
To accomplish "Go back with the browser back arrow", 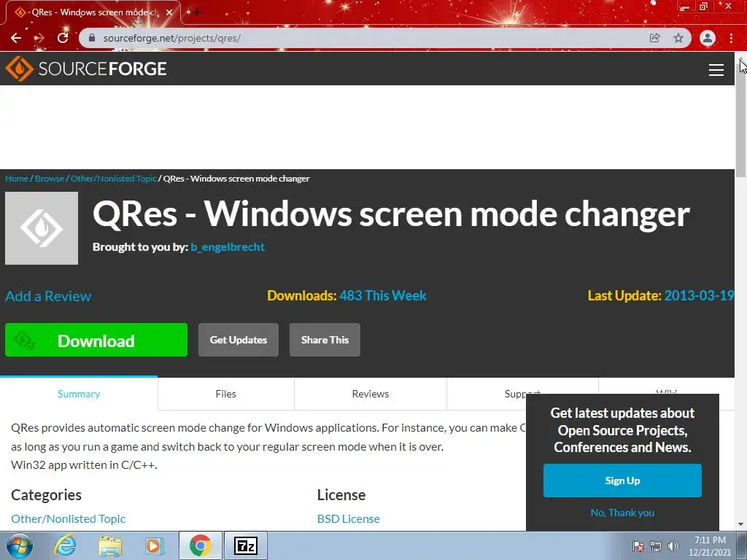I will (16, 38).
